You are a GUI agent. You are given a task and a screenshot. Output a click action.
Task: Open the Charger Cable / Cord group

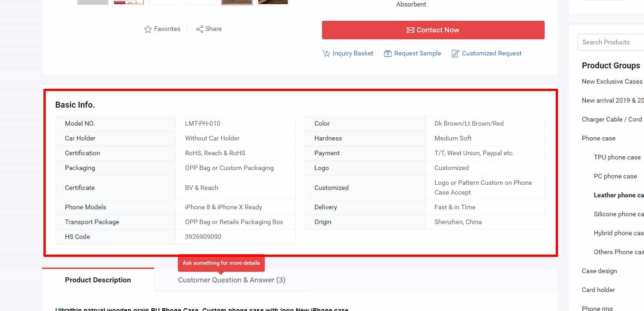pyautogui.click(x=612, y=119)
